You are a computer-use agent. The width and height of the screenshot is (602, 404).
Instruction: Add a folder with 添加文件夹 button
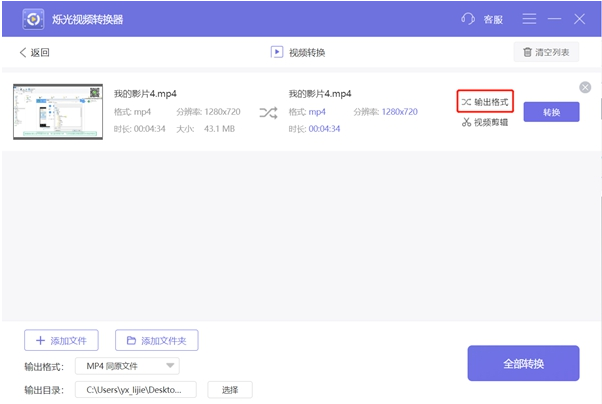[157, 340]
